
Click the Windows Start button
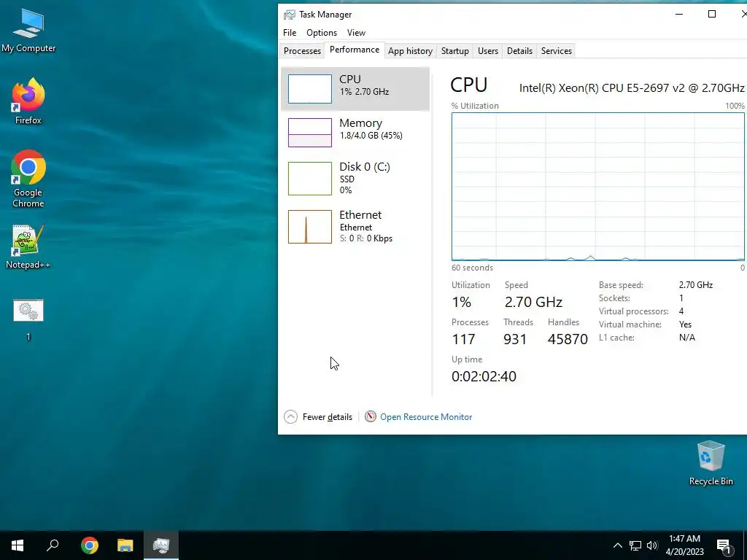click(x=18, y=545)
